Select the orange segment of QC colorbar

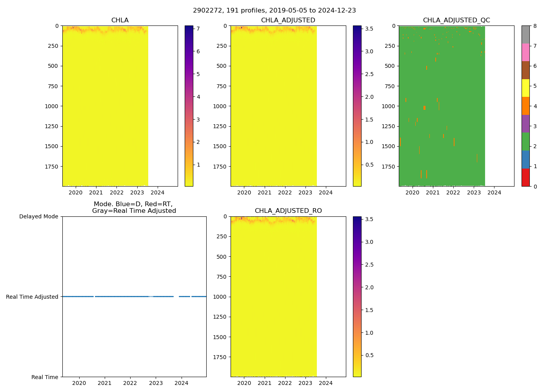coord(525,106)
